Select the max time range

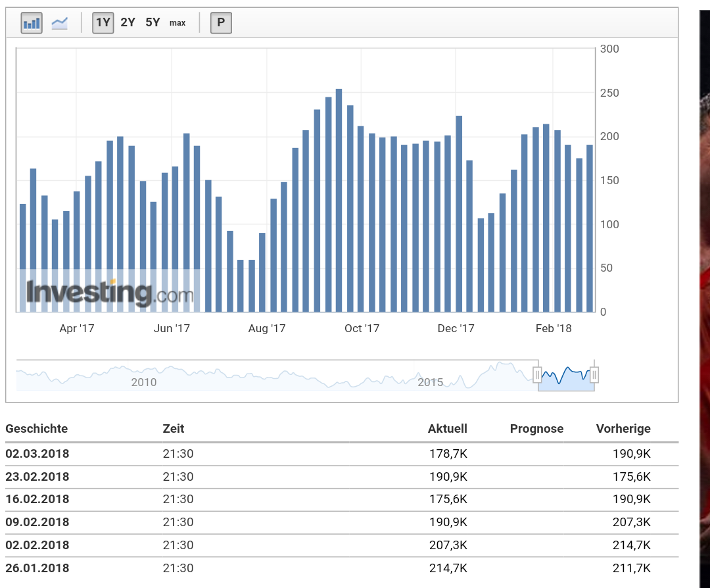pyautogui.click(x=177, y=23)
